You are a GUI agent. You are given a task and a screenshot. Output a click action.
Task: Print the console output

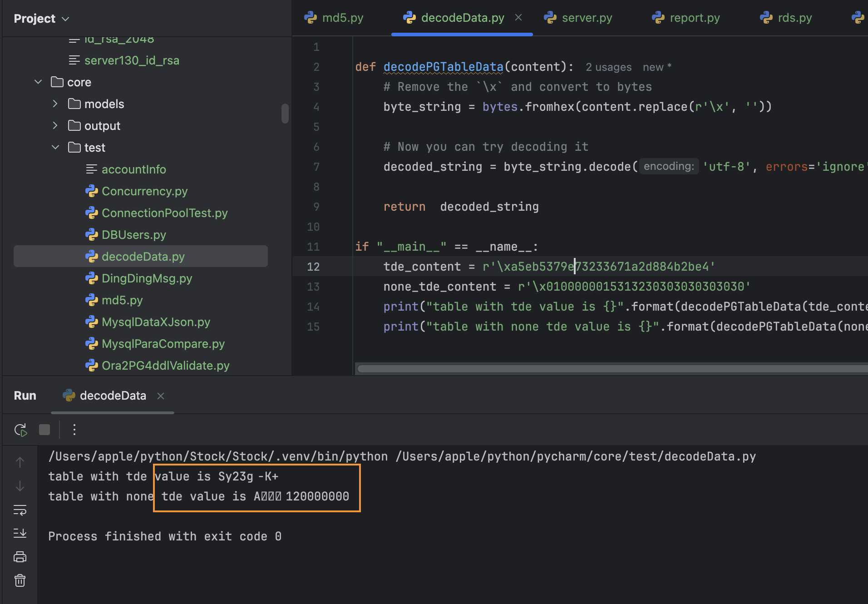tap(20, 557)
